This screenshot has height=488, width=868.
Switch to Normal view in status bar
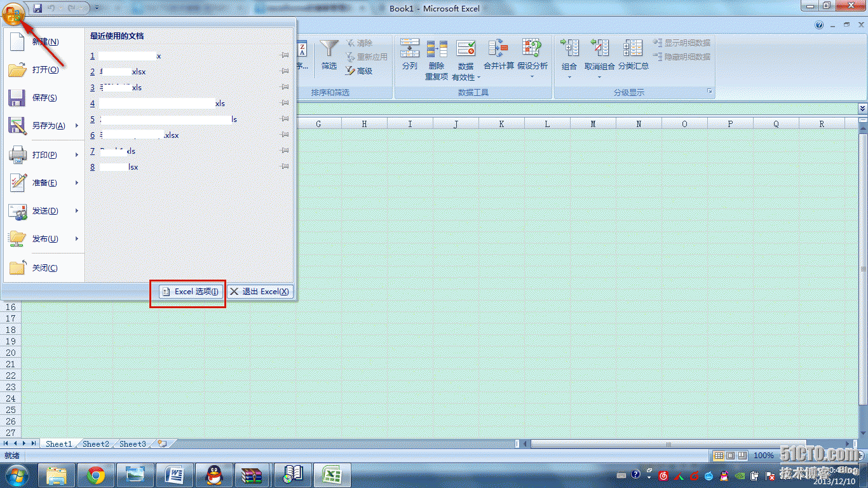(719, 456)
